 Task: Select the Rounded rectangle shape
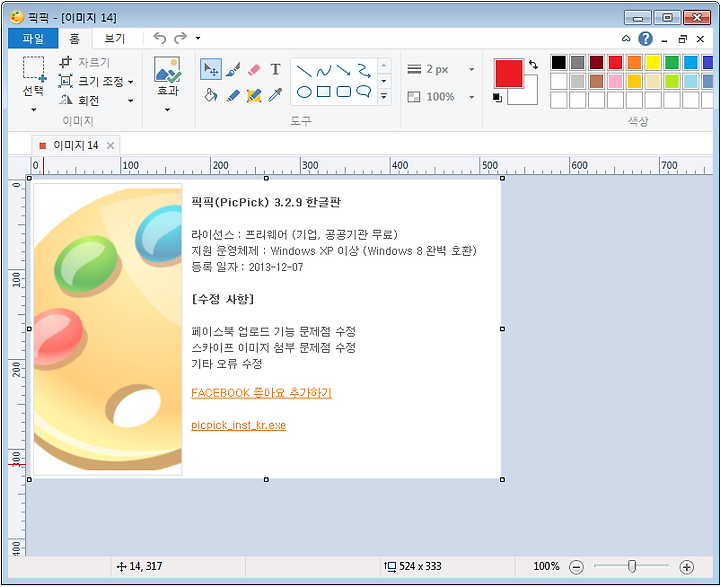point(343,91)
